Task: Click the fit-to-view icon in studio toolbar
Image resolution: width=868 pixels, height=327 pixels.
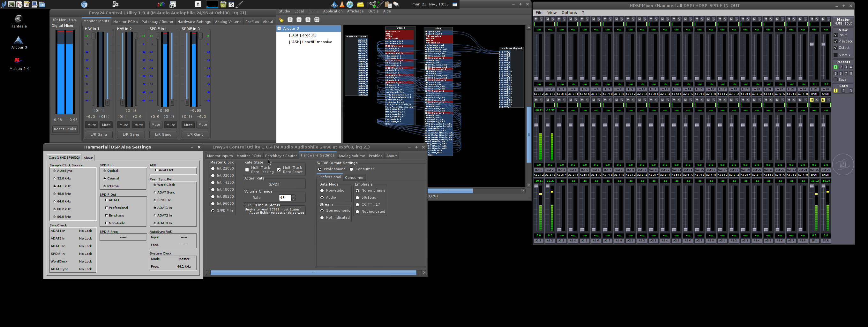Action: tap(317, 20)
